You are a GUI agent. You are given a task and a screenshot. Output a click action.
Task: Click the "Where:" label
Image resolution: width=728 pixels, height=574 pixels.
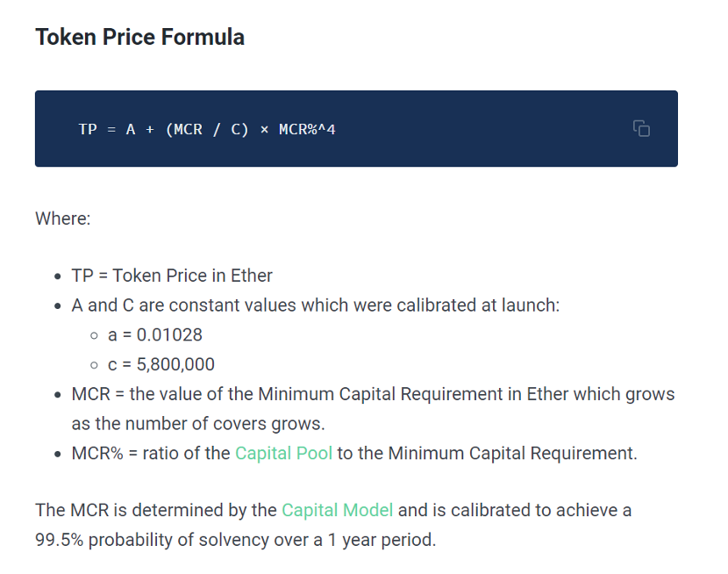[x=63, y=219]
